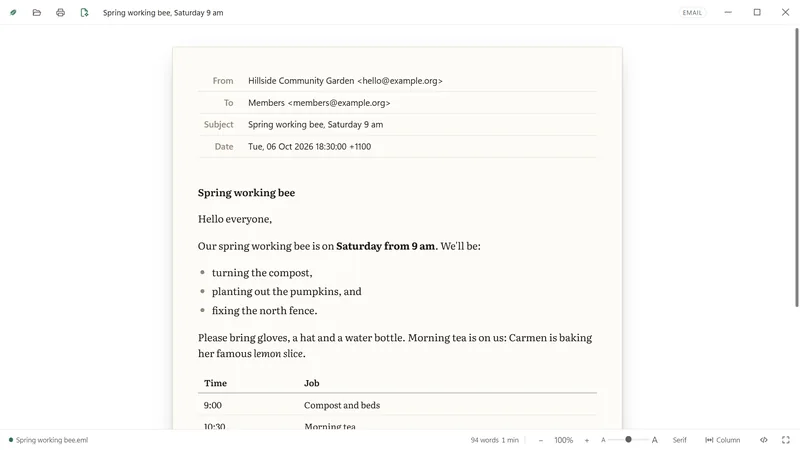Click the Compost and beds table cell
Image resolution: width=800 pixels, height=450 pixels.
point(342,405)
